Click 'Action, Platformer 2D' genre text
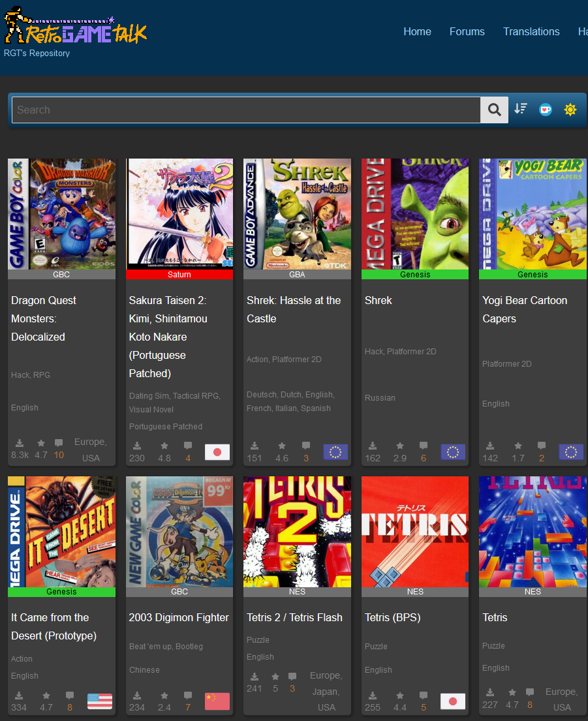The width and height of the screenshot is (588, 721). 284,359
